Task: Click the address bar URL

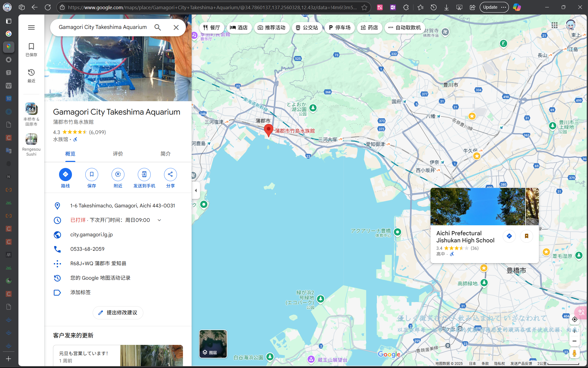Action: [x=212, y=7]
